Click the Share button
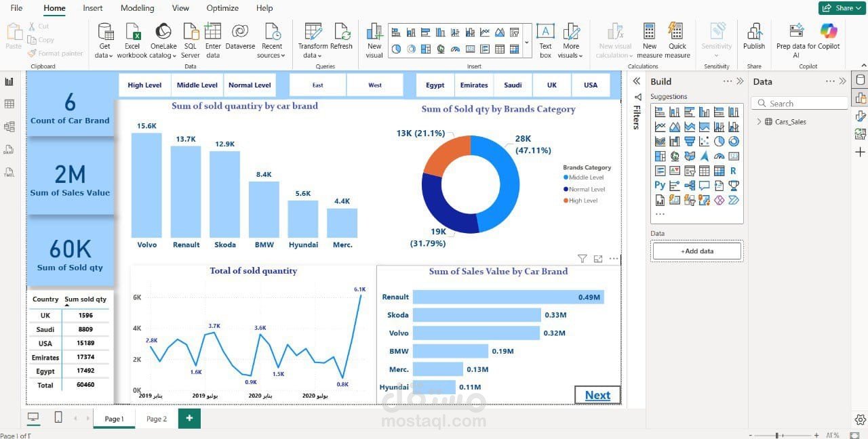The height and width of the screenshot is (439, 868). click(x=841, y=8)
